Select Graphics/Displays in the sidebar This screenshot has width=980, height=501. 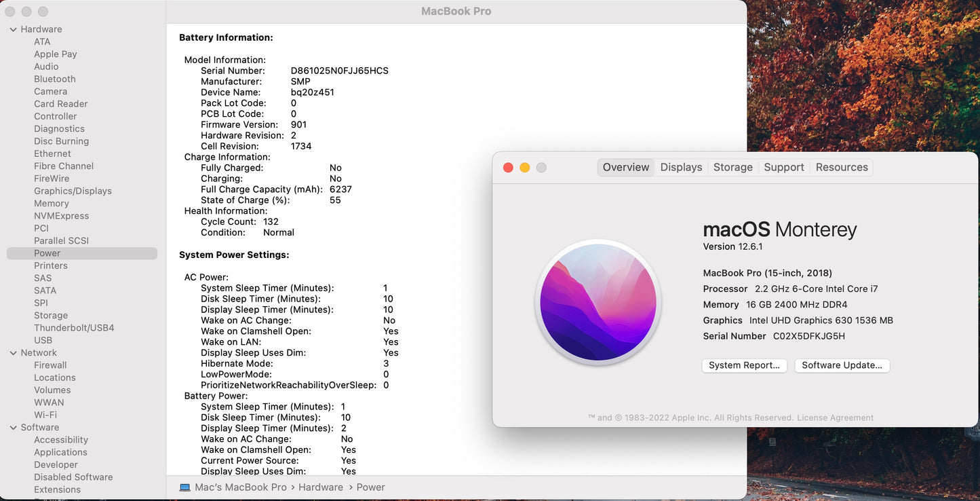tap(73, 191)
